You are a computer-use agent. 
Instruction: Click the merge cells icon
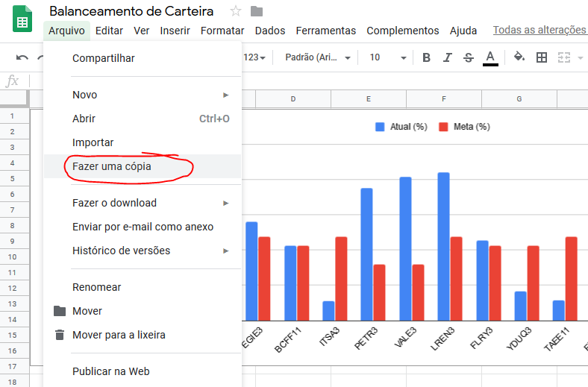(x=564, y=57)
